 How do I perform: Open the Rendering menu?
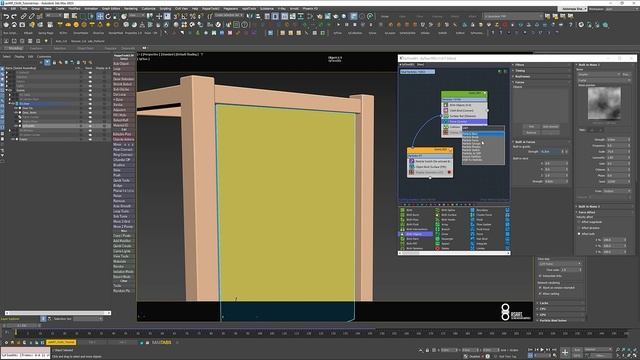131,9
